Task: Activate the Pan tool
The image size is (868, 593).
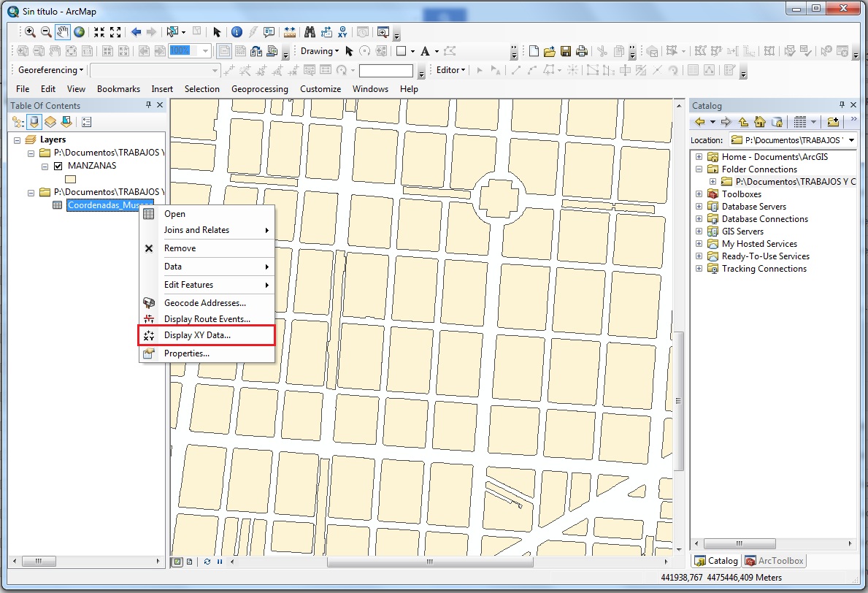Action: [62, 31]
